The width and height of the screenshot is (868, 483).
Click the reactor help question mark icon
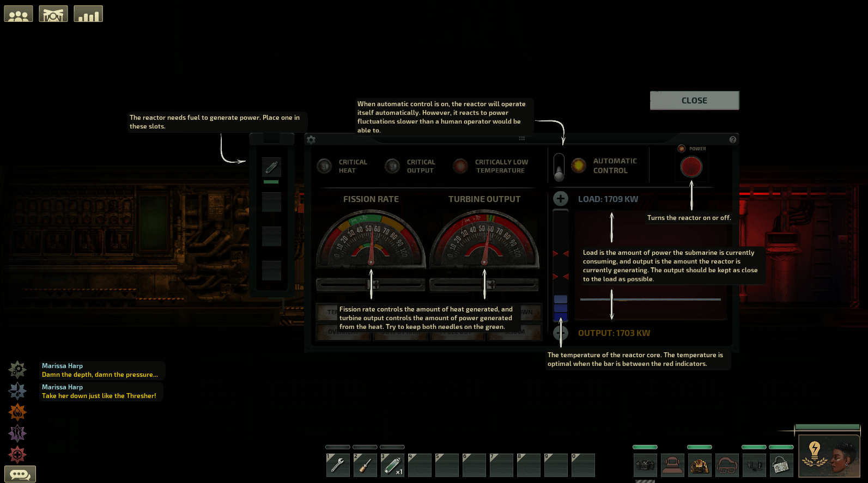click(x=733, y=140)
